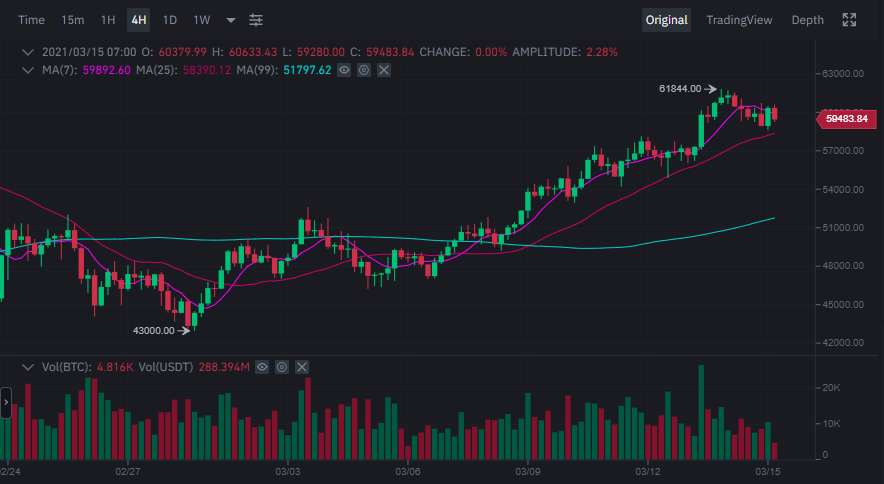The height and width of the screenshot is (484, 884).
Task: Collapse the Vol indicator legend
Action: 28,368
